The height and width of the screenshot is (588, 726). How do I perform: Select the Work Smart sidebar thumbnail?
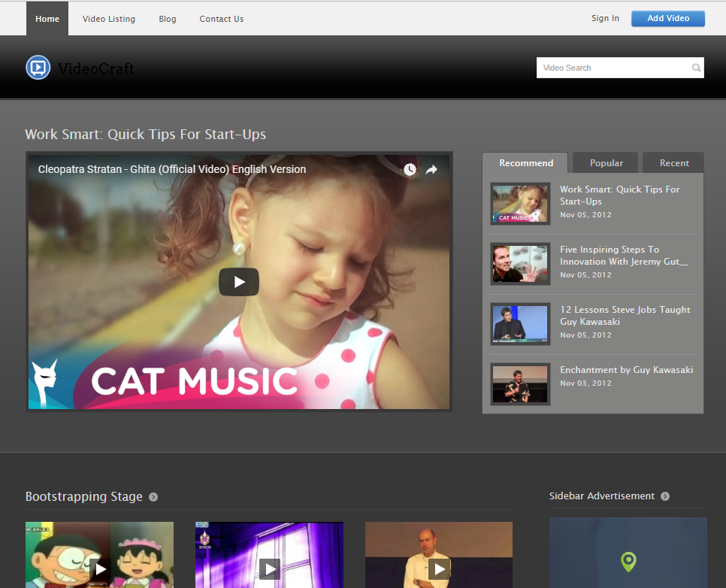(520, 204)
